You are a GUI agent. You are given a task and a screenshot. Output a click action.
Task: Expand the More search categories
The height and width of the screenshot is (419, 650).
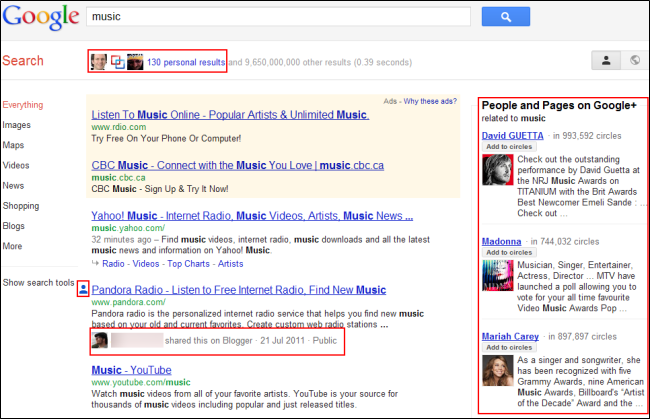point(12,246)
